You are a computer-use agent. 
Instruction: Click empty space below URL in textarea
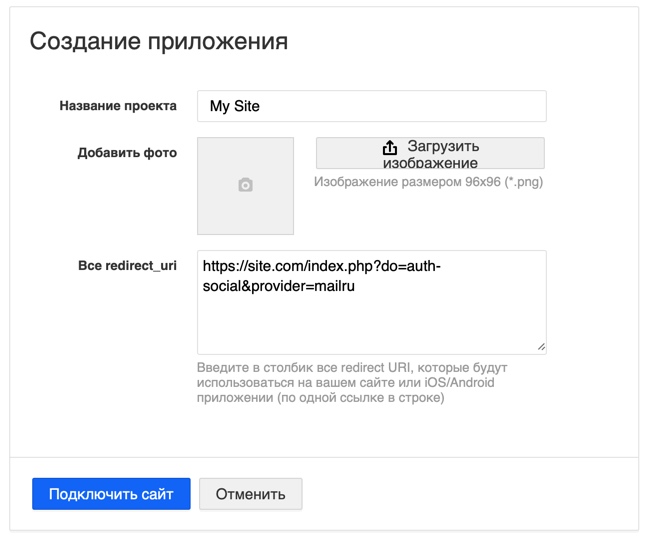click(370, 325)
